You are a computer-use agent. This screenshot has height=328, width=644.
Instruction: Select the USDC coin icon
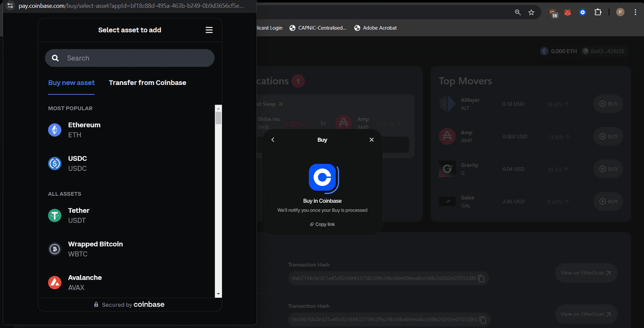coord(55,164)
